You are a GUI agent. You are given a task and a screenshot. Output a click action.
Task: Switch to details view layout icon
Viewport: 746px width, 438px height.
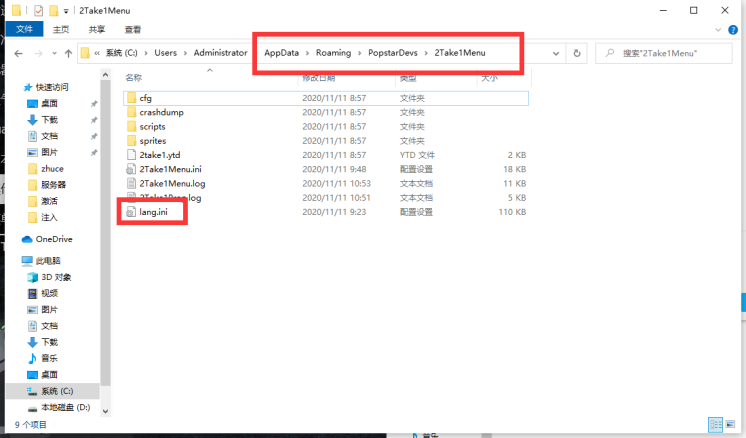(715, 424)
